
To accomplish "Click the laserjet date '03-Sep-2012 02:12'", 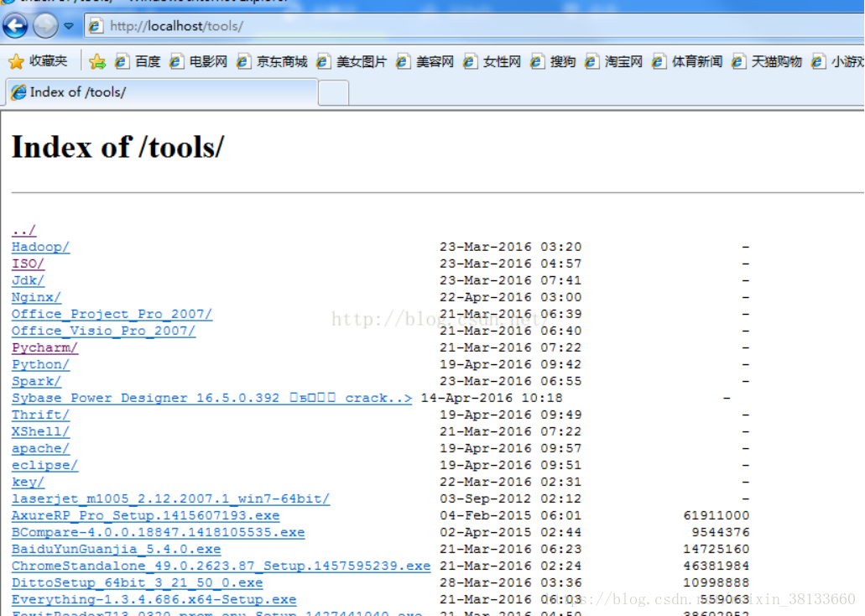I will (511, 499).
